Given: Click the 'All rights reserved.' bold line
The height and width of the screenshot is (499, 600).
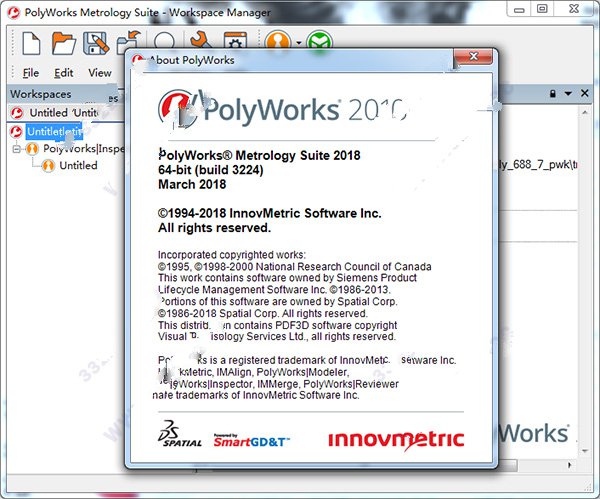Looking at the screenshot, I should tap(214, 228).
